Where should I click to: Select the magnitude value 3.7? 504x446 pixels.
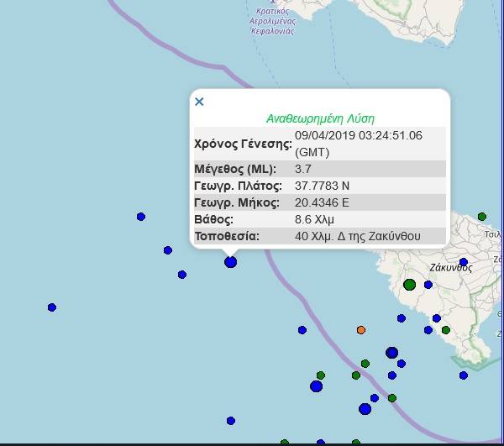click(304, 169)
